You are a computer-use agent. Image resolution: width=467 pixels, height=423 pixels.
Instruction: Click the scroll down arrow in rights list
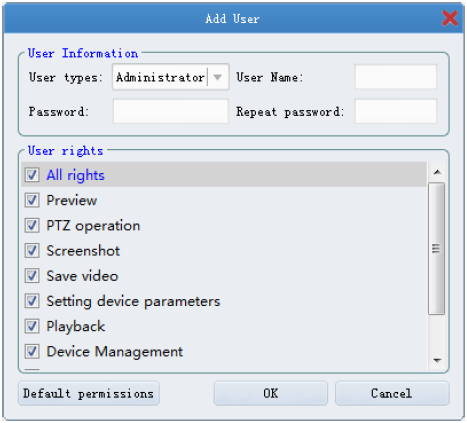(437, 360)
